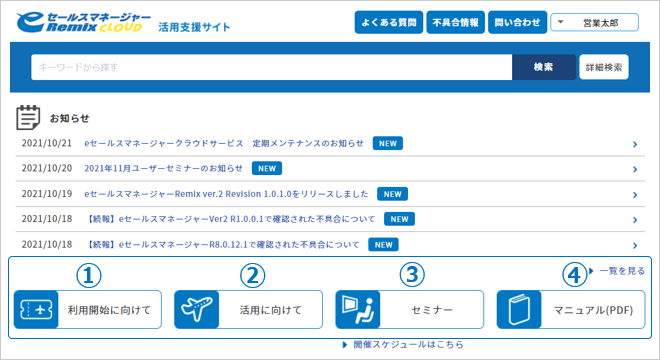Click the ticket icon for 利用開始に向けて

point(36,309)
